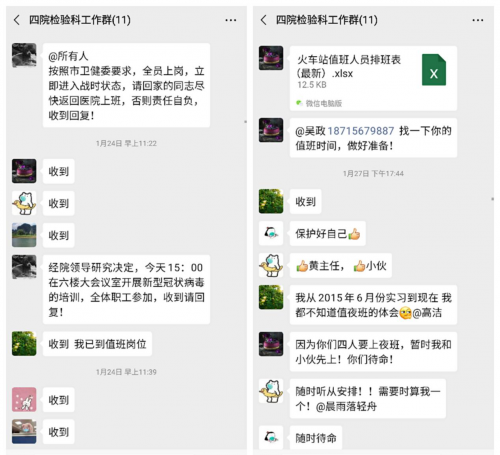Tap the left chat title 四院检验科工作群(11)
Screen dimensions: 500x455
pyautogui.click(x=80, y=20)
